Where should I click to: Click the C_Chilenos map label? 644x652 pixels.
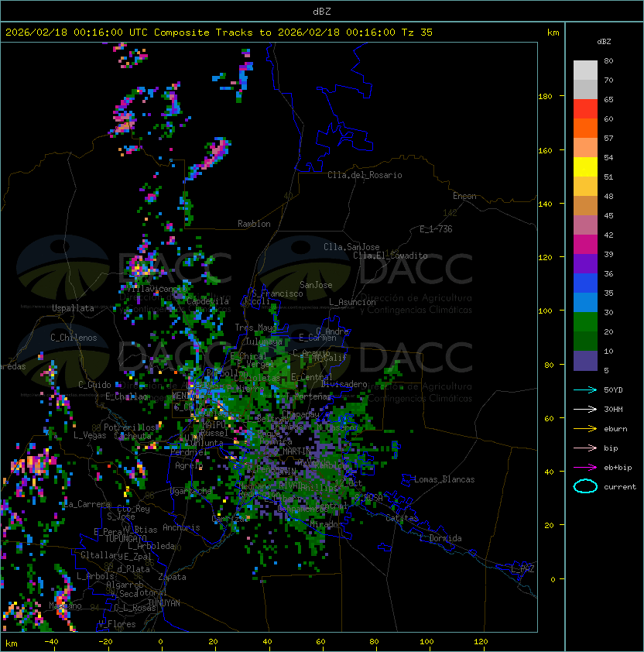(74, 338)
